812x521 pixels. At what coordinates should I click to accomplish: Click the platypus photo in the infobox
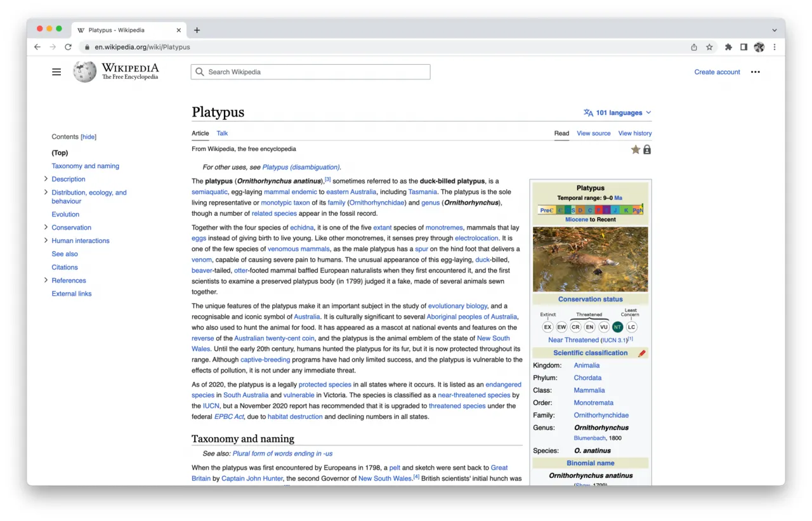pos(591,259)
